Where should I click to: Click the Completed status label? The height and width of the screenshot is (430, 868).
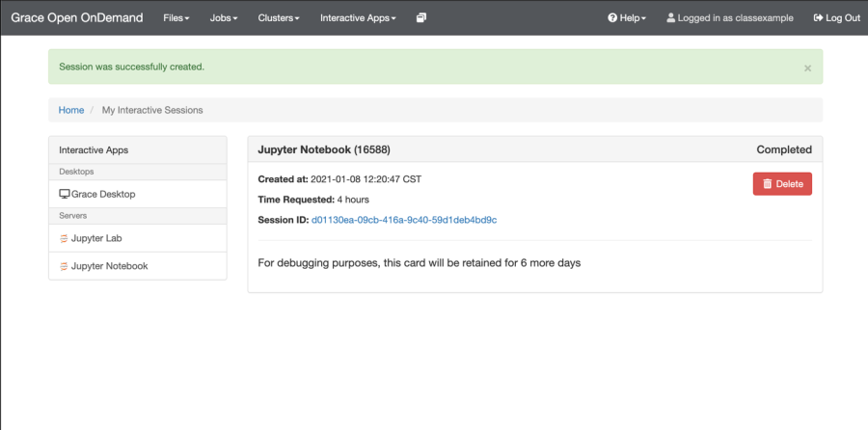coord(784,149)
